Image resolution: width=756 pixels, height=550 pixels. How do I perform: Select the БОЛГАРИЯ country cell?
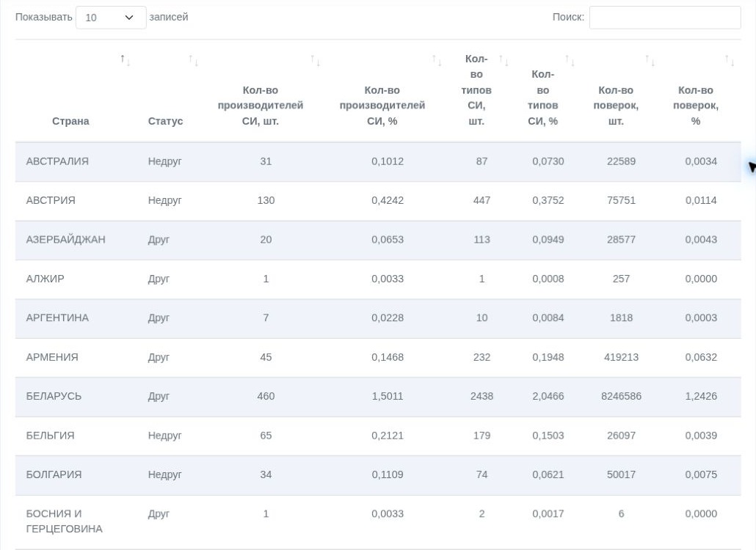(x=54, y=475)
